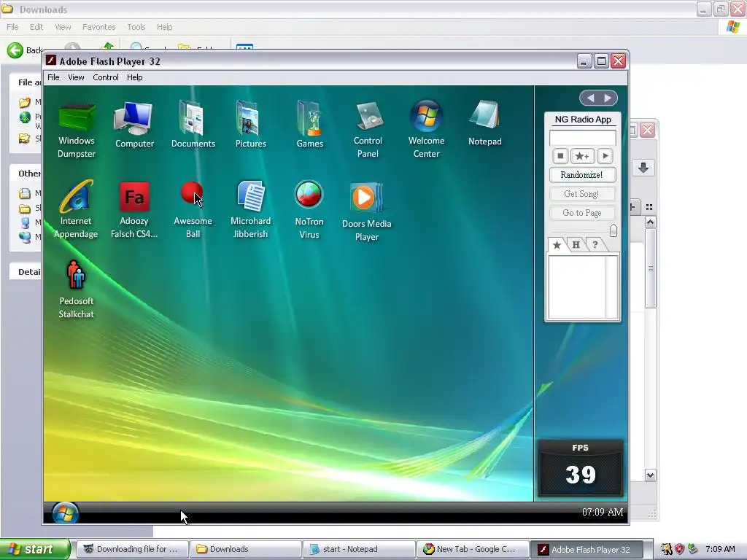
Task: Click the Go to Page button
Action: [582, 213]
